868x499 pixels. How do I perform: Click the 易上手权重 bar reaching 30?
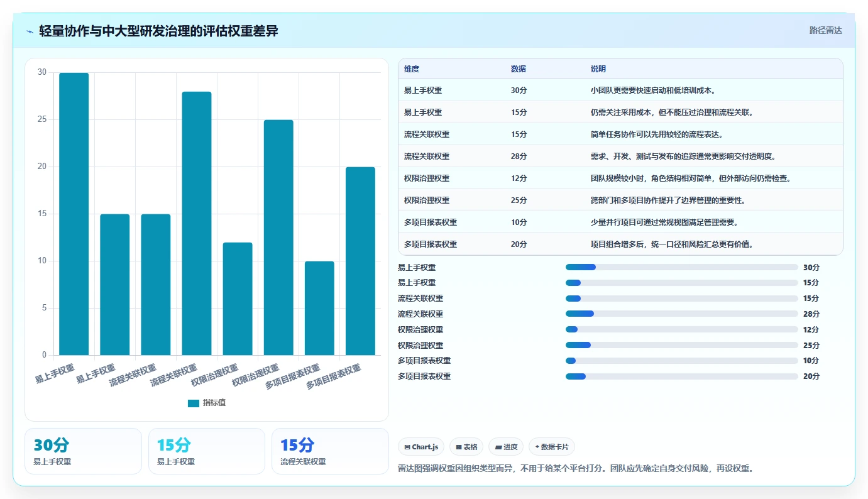(x=74, y=214)
